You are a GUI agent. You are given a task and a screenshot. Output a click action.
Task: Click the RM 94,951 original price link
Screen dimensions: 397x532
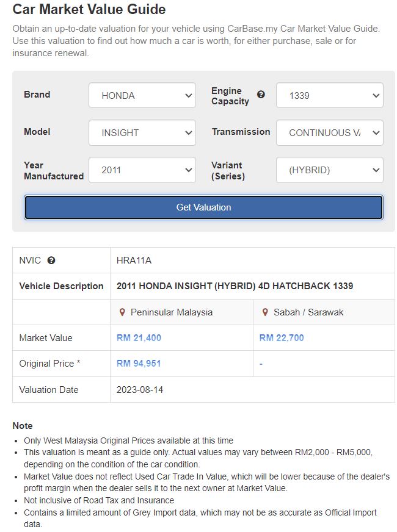click(x=139, y=364)
